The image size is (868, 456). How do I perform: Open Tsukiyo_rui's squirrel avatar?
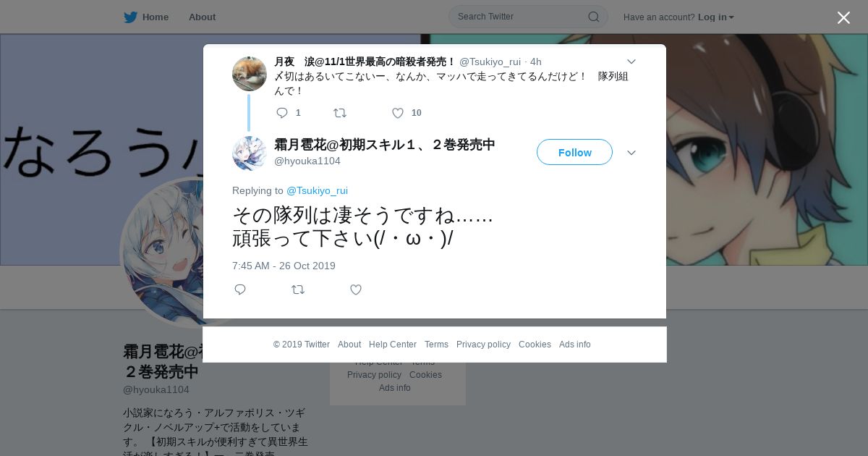[x=250, y=74]
